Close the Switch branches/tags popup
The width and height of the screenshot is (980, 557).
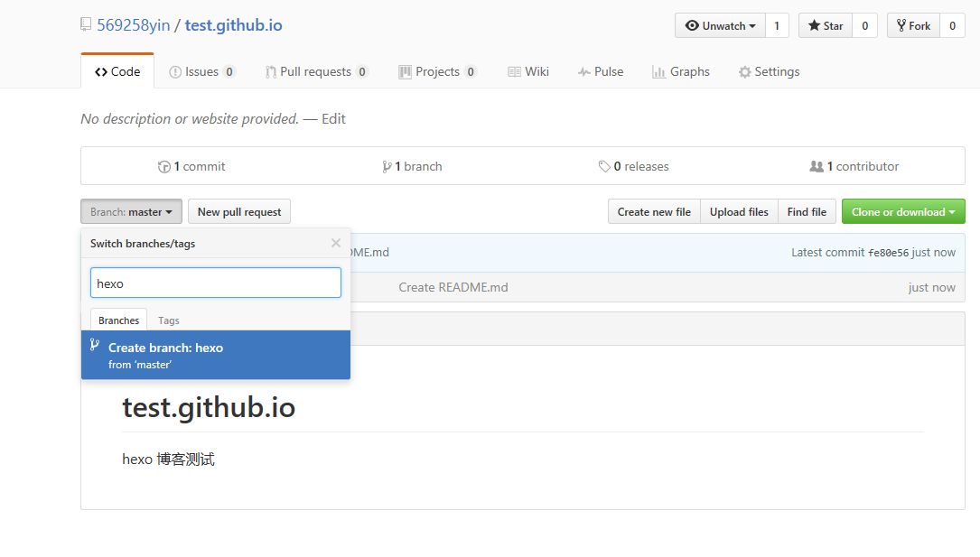coord(336,243)
